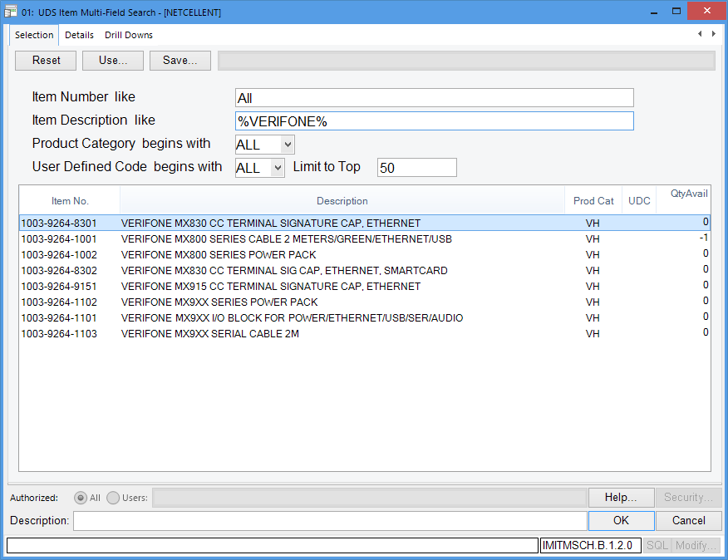Image resolution: width=728 pixels, height=560 pixels.
Task: Click the bottom Description input field
Action: [330, 520]
